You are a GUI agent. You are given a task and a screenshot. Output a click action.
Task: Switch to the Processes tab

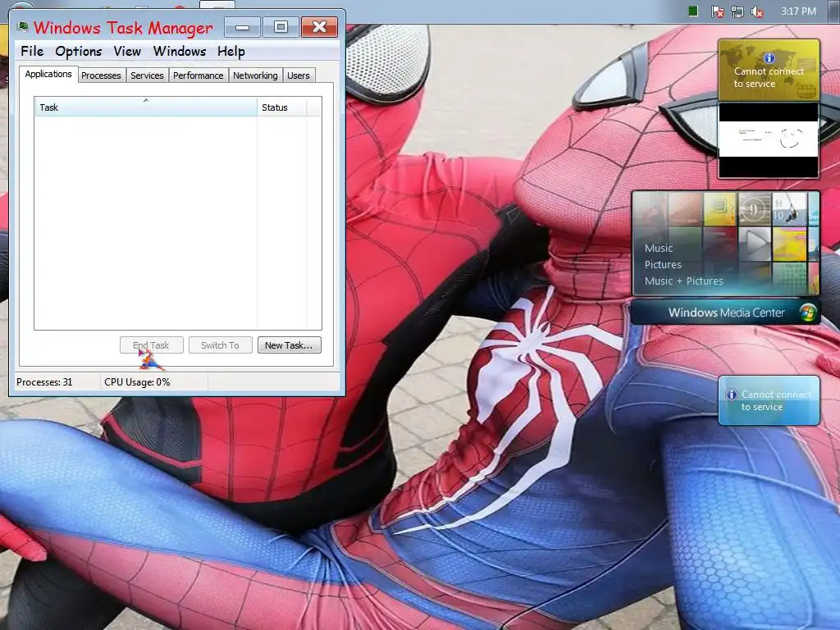[x=101, y=75]
